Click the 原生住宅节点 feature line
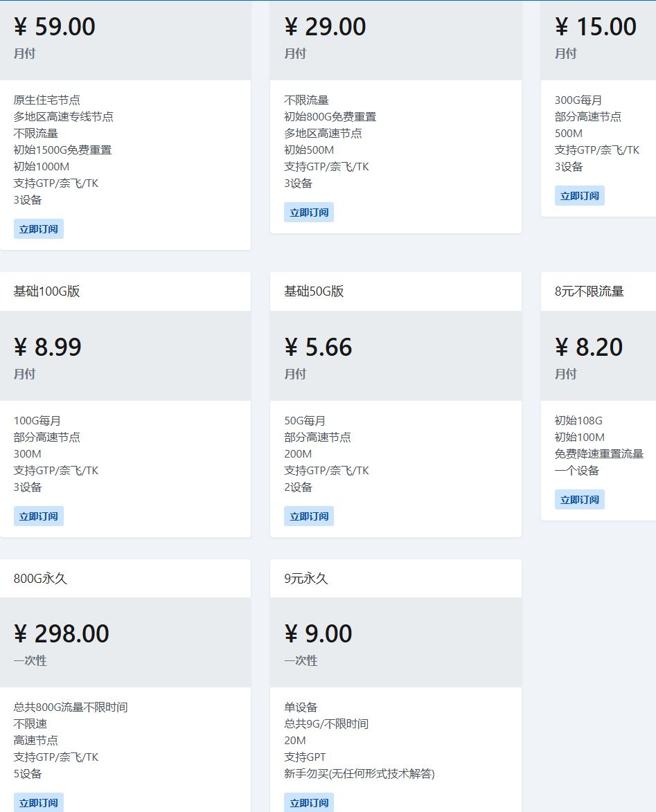This screenshot has width=656, height=812. tap(47, 100)
